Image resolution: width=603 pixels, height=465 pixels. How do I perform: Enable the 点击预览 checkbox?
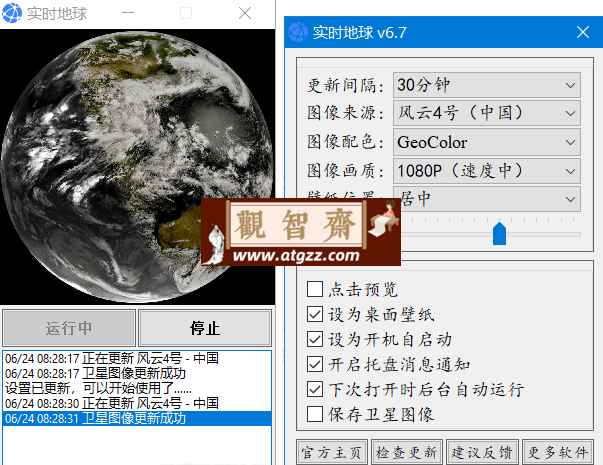coord(315,289)
